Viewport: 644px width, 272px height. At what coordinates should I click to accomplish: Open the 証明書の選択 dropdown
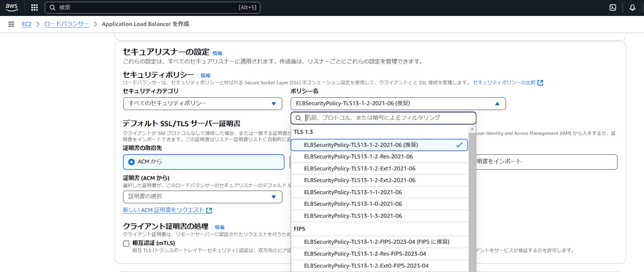[x=203, y=197]
